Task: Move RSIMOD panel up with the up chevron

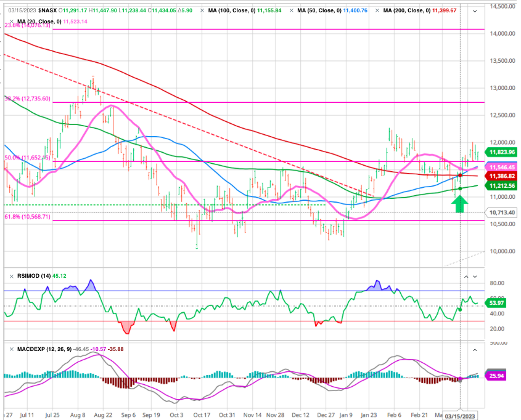Action: pyautogui.click(x=467, y=275)
